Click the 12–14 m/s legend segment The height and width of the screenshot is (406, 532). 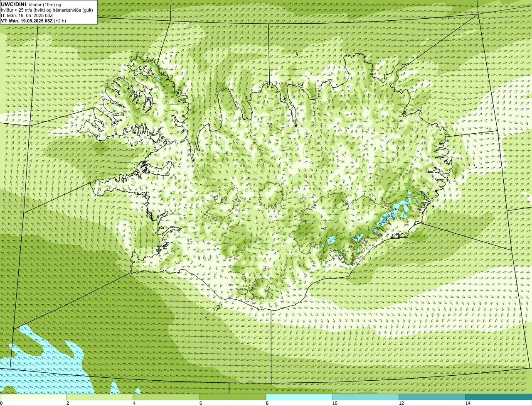pos(432,397)
